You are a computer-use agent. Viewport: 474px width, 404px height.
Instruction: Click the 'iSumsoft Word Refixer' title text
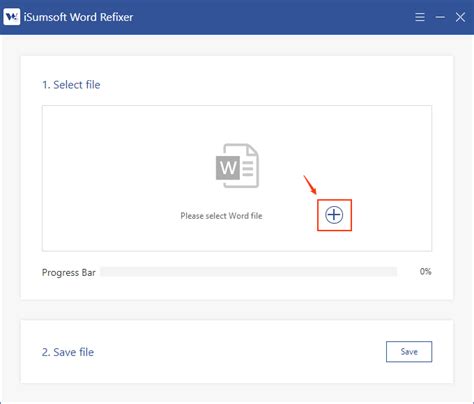(x=78, y=17)
